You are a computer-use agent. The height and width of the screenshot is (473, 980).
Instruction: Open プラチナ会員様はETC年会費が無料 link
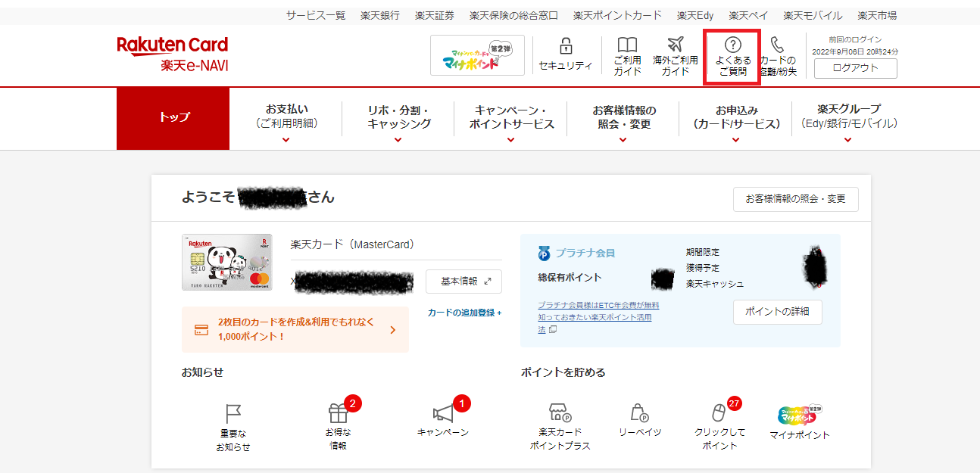(x=598, y=305)
